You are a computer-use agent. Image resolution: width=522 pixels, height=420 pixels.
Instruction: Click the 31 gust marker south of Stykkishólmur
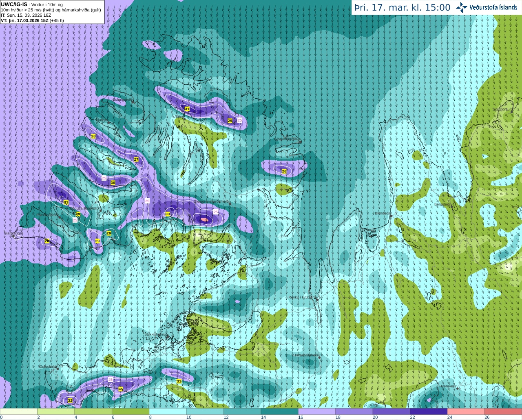pos(179,381)
